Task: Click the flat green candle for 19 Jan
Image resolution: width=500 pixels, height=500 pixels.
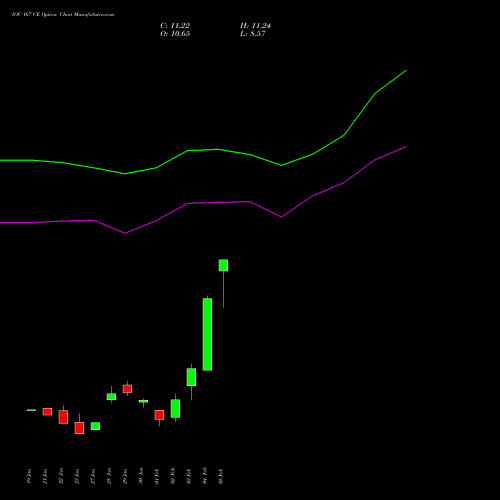Action: click(x=31, y=410)
